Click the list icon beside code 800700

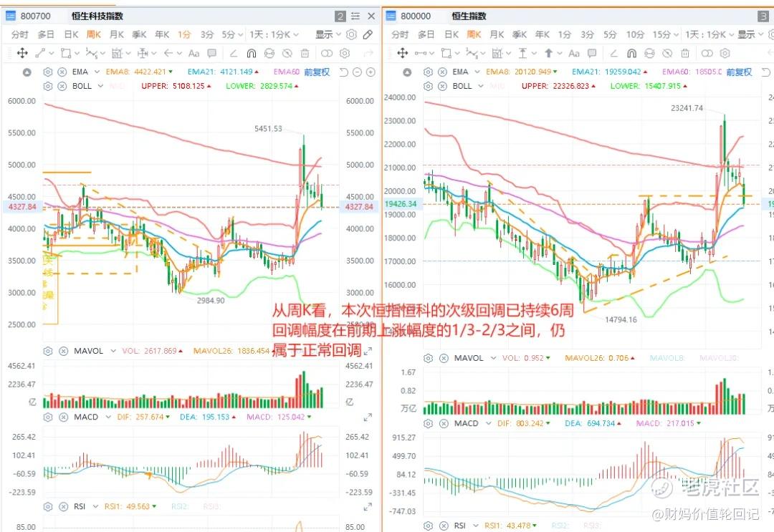click(x=10, y=16)
